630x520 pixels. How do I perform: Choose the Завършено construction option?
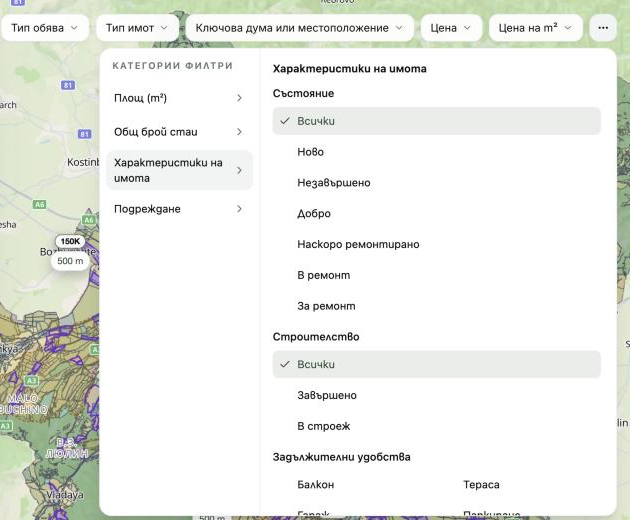(x=437, y=395)
